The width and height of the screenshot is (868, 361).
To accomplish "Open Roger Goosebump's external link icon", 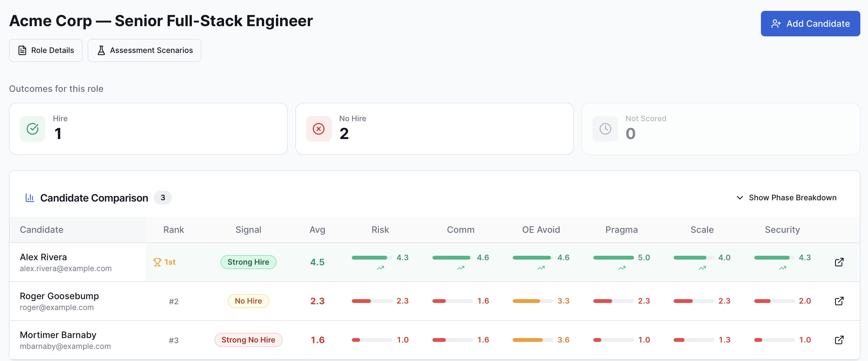I will coord(840,301).
